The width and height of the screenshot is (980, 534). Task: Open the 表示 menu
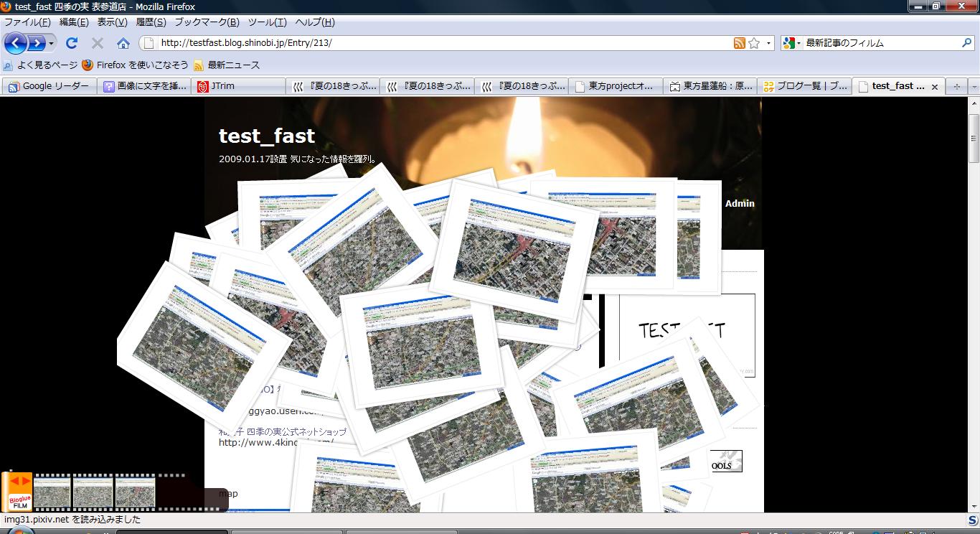pos(112,22)
